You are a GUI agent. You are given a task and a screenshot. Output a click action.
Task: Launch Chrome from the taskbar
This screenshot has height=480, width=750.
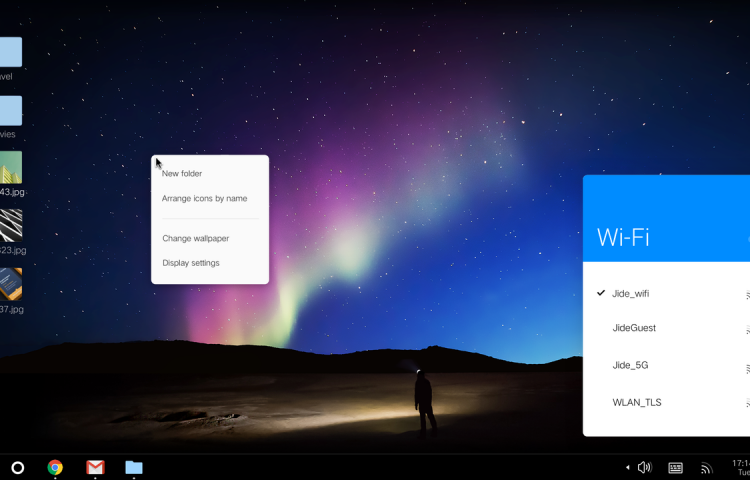point(55,467)
